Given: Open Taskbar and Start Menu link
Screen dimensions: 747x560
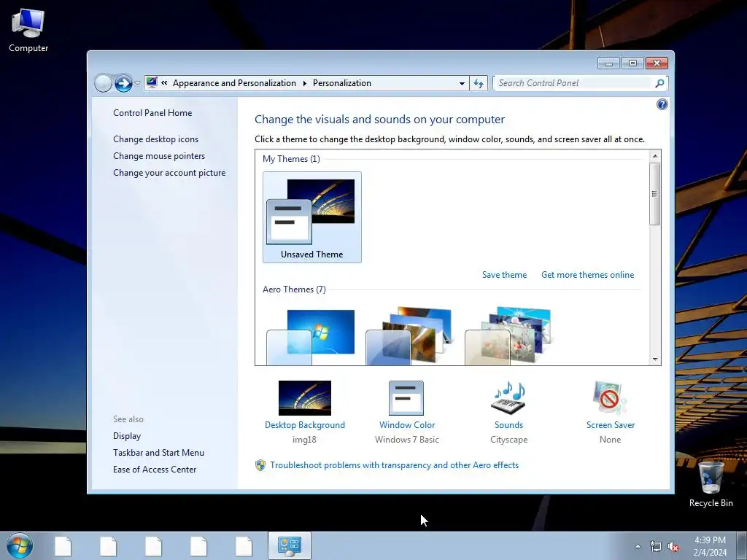Looking at the screenshot, I should point(158,452).
